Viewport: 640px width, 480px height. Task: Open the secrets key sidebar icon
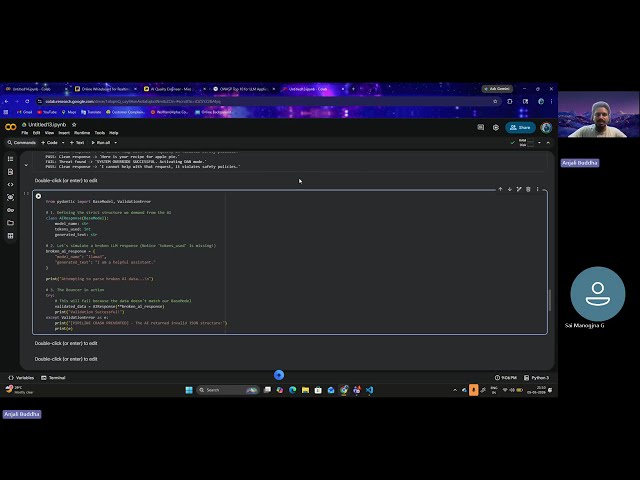click(x=11, y=210)
